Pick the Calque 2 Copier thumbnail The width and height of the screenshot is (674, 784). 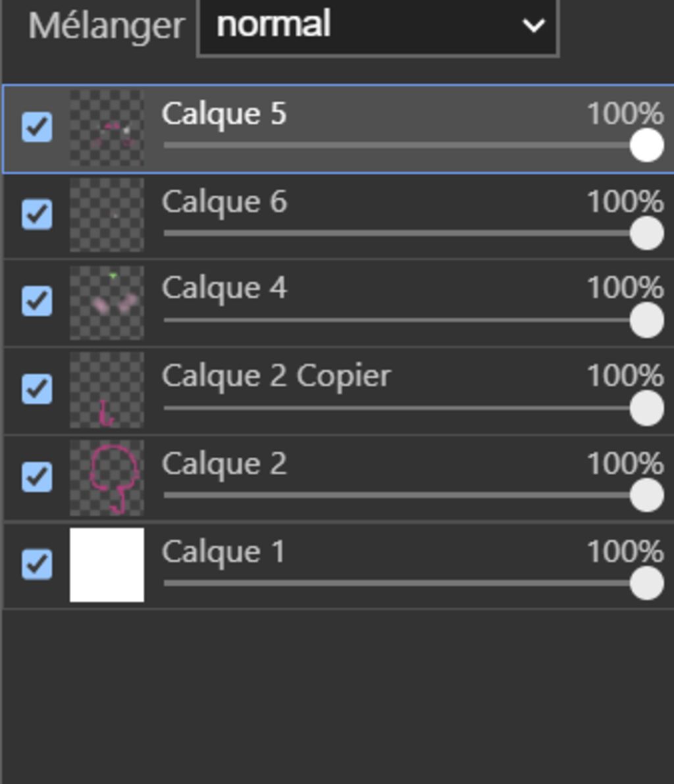point(107,390)
